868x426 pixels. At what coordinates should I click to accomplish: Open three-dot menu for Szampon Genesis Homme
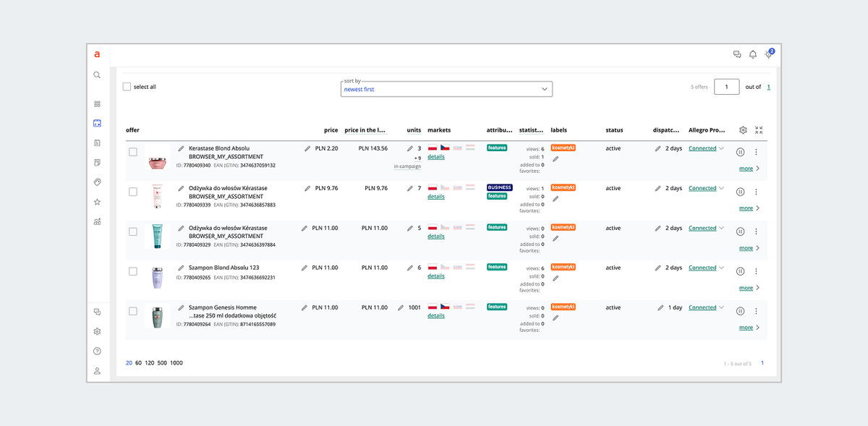click(x=756, y=311)
